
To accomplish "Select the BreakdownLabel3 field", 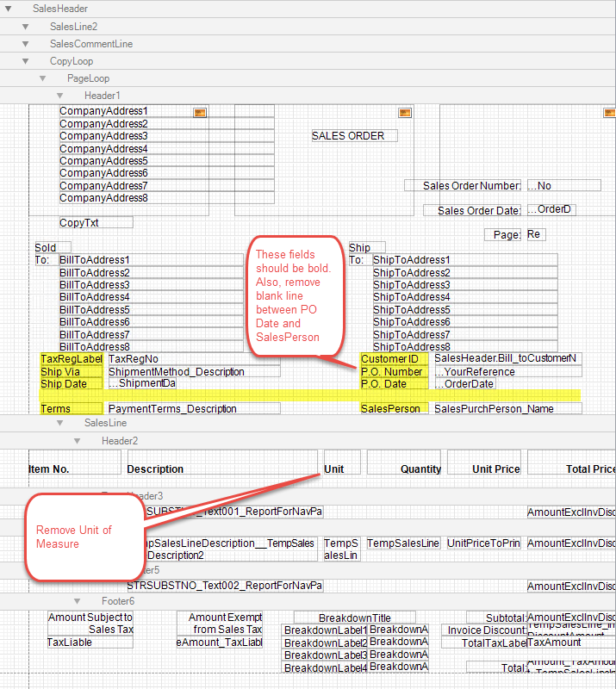I will coord(325,655).
